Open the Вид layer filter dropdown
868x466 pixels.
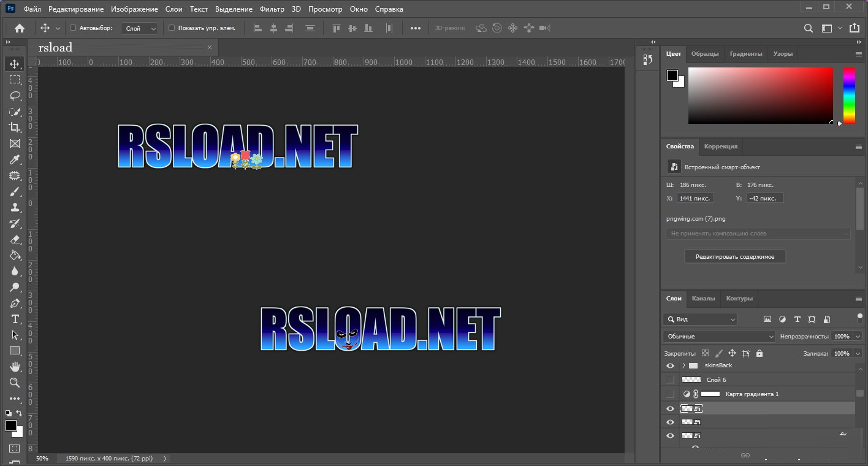[x=700, y=319]
